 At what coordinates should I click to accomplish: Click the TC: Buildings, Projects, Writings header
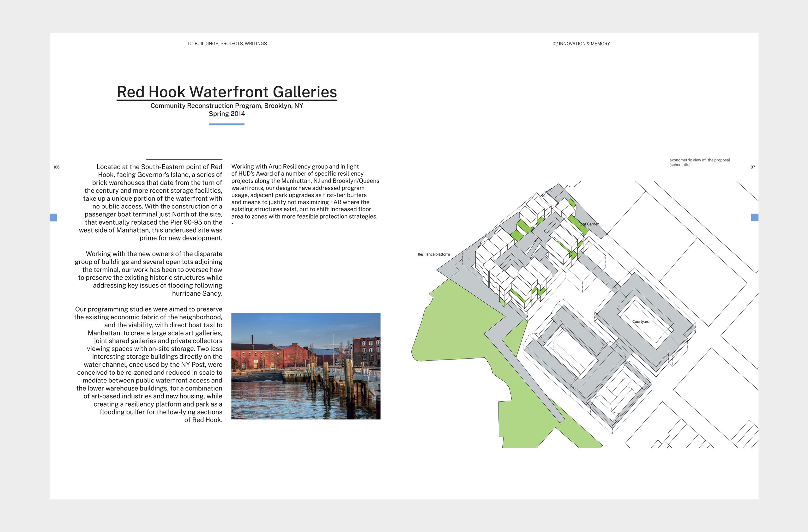(227, 44)
